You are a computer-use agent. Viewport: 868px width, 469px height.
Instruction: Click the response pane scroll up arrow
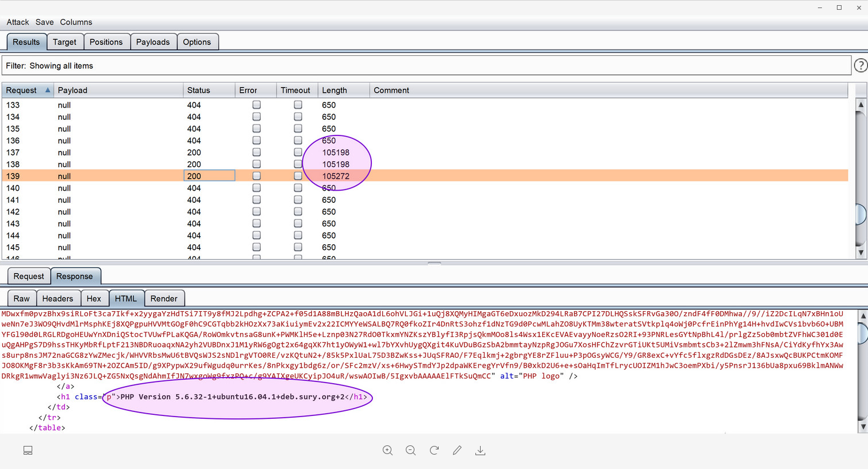tap(863, 316)
